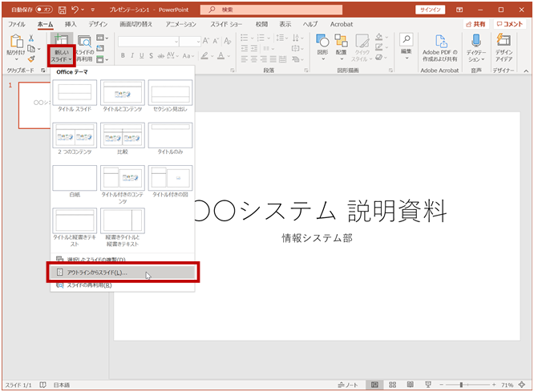Toggle bold formatting with the B button

click(x=123, y=56)
